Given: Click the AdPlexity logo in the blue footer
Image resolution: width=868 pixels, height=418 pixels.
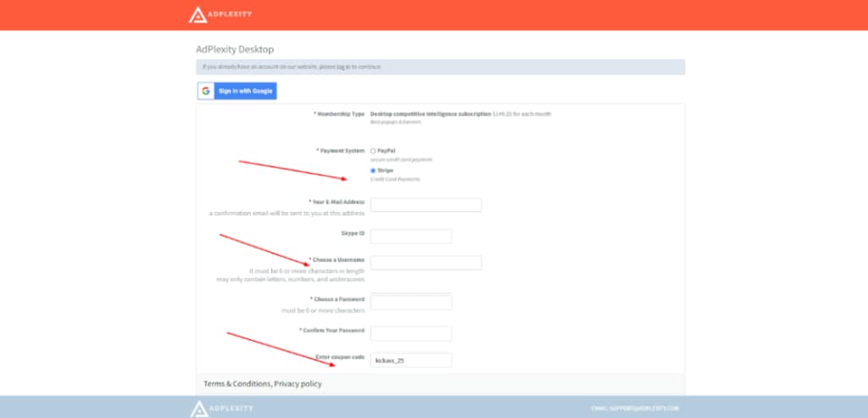Looking at the screenshot, I should (222, 409).
